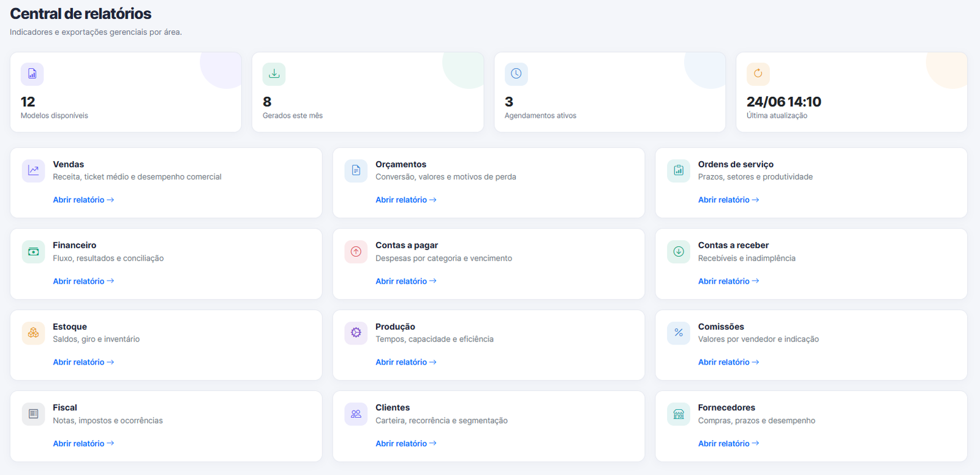
Task: Click the Clientes people icon
Action: pos(356,414)
